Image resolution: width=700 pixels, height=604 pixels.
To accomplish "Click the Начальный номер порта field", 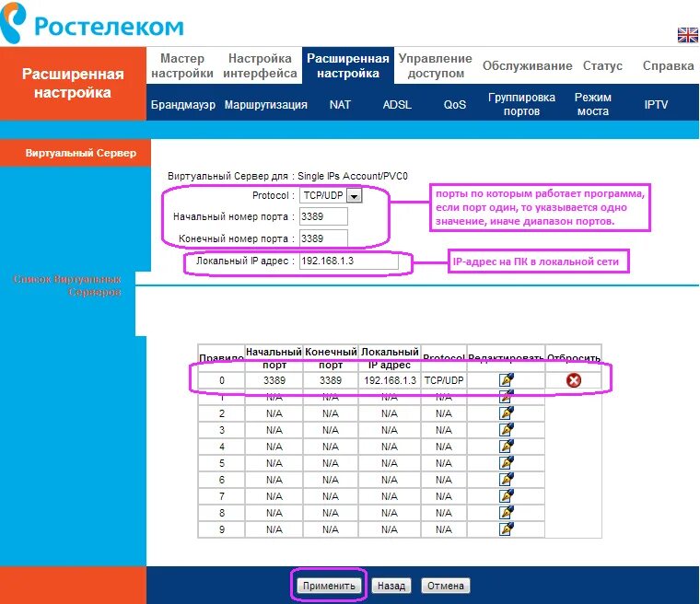I will pos(323,216).
